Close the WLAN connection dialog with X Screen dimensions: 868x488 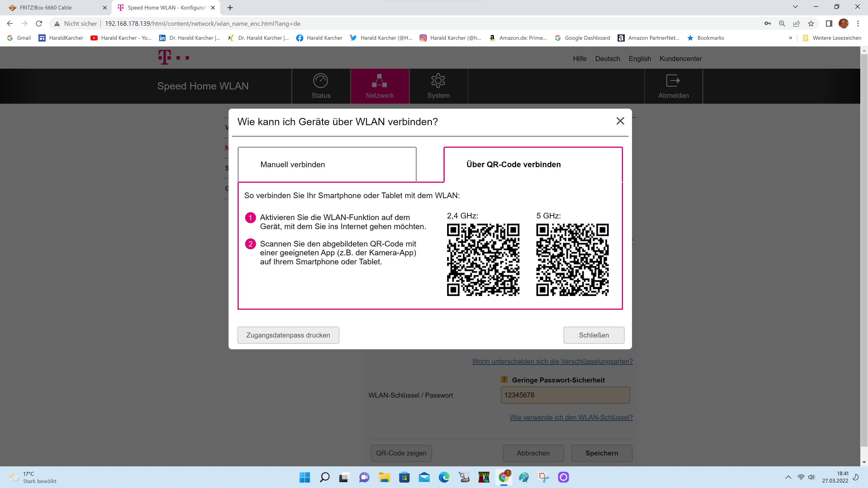tap(620, 121)
